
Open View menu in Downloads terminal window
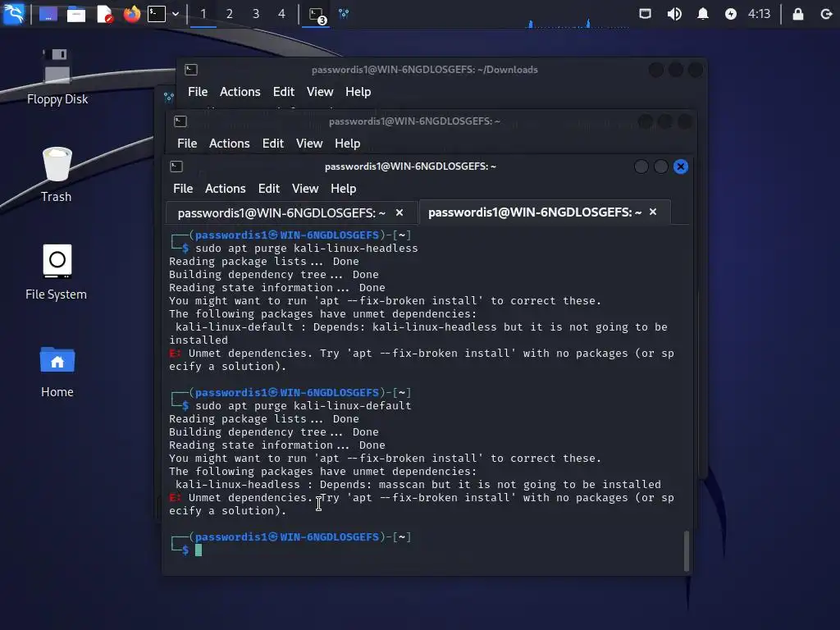point(321,92)
